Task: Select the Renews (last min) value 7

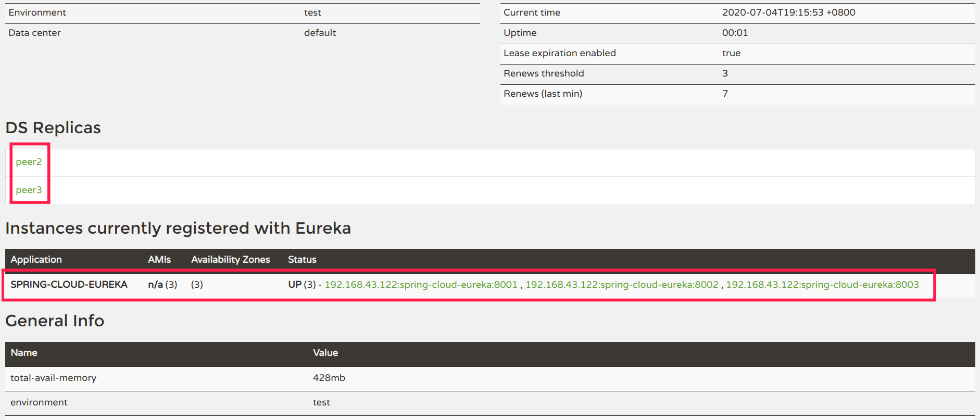Action: [x=725, y=94]
